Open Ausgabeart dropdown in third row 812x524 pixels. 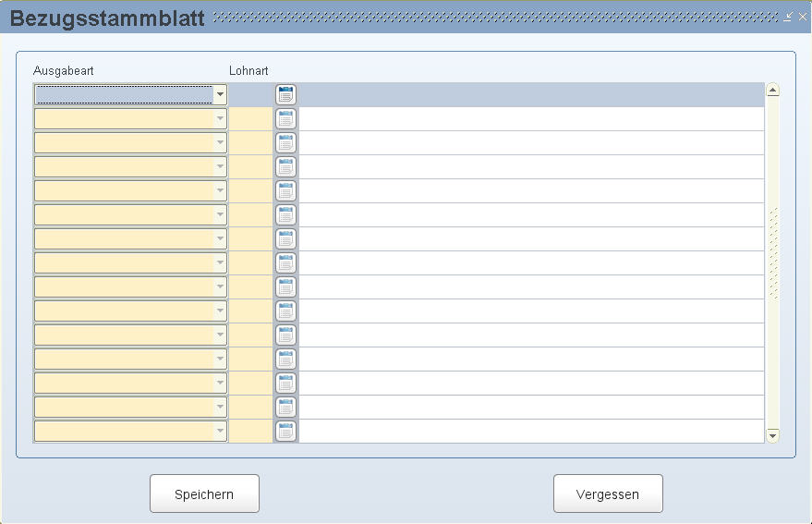coord(220,142)
